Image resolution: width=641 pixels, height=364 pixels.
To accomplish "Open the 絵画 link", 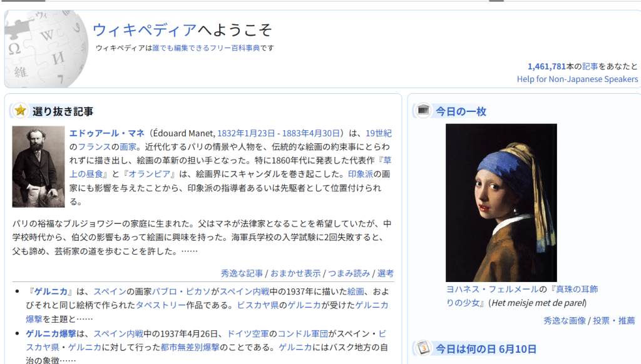I will tap(356, 291).
